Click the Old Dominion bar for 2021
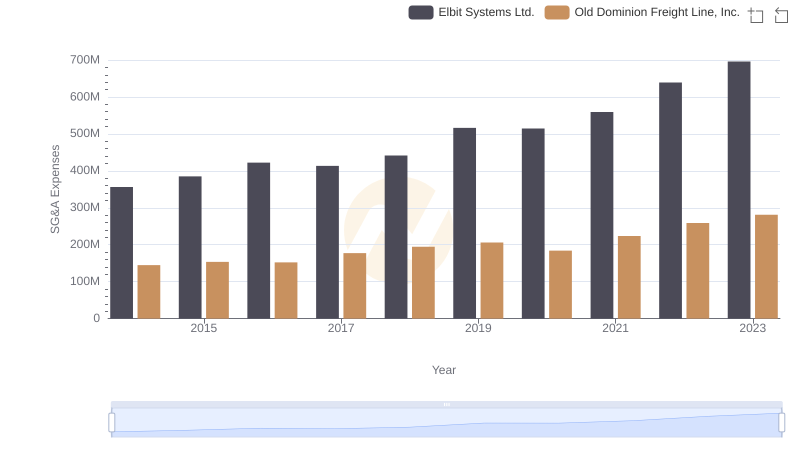This screenshot has height=461, width=800. pos(629,277)
